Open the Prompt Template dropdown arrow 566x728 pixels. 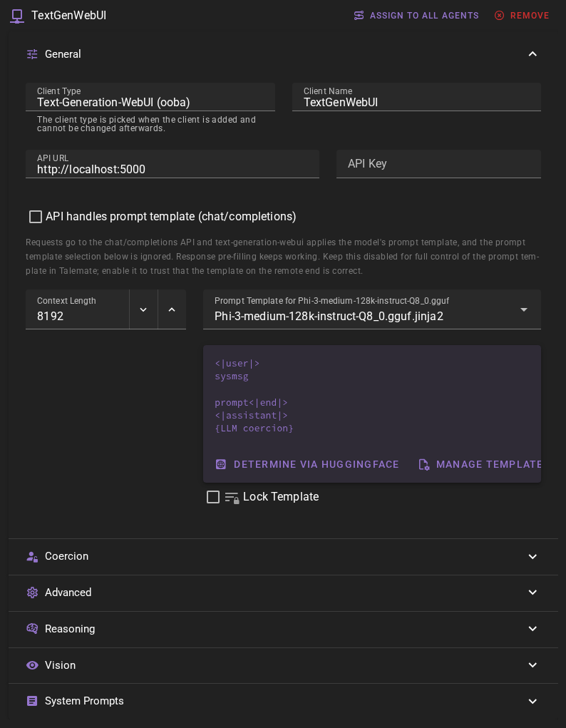pos(524,309)
